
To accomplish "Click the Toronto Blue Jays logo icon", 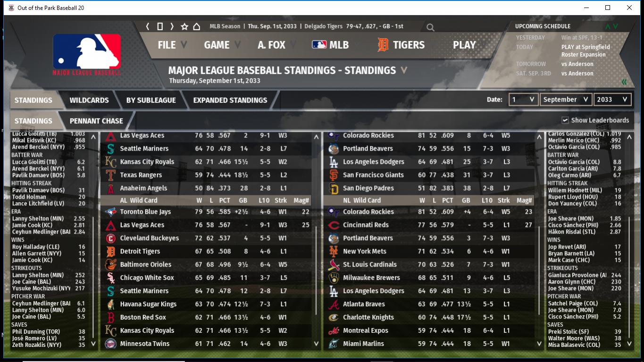I will (x=111, y=212).
